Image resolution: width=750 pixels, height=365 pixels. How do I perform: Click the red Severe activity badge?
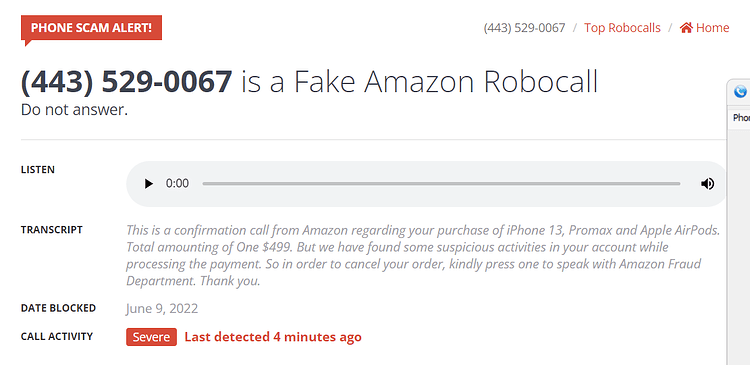[x=152, y=337]
